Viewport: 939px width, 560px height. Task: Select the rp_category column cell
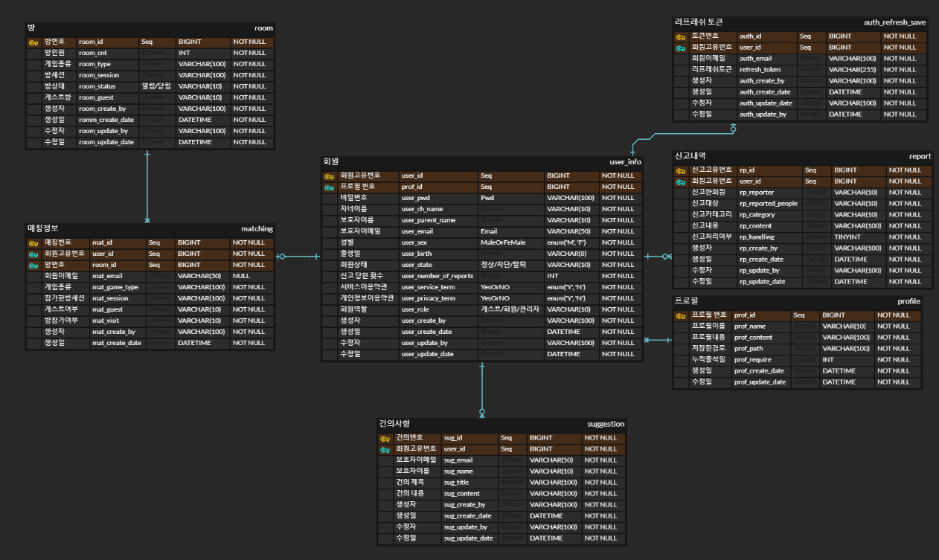point(770,214)
